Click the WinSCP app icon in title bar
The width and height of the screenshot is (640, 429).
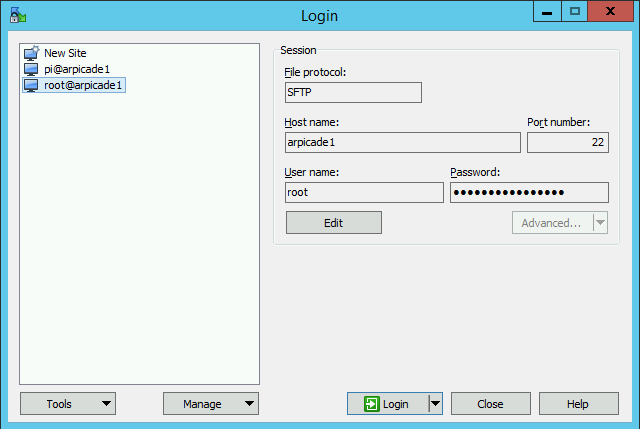[18, 15]
